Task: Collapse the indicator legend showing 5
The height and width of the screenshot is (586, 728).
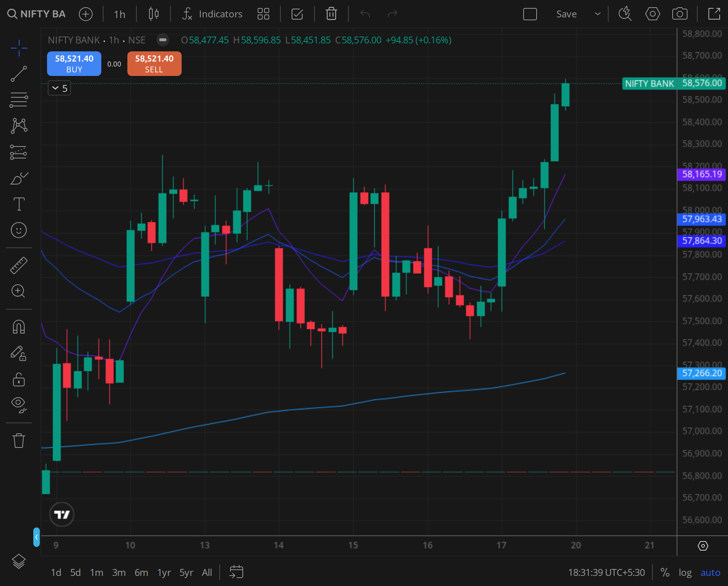Action: (x=59, y=88)
